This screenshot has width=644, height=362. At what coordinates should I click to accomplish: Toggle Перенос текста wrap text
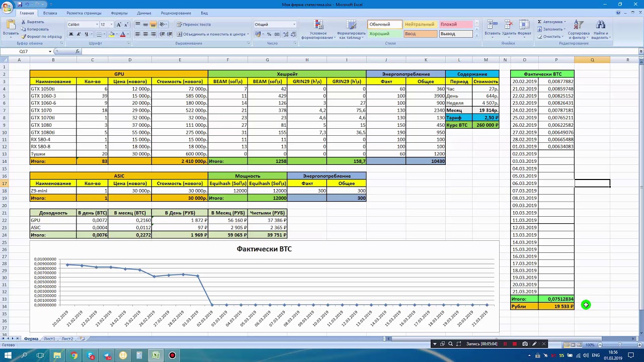[x=194, y=24]
